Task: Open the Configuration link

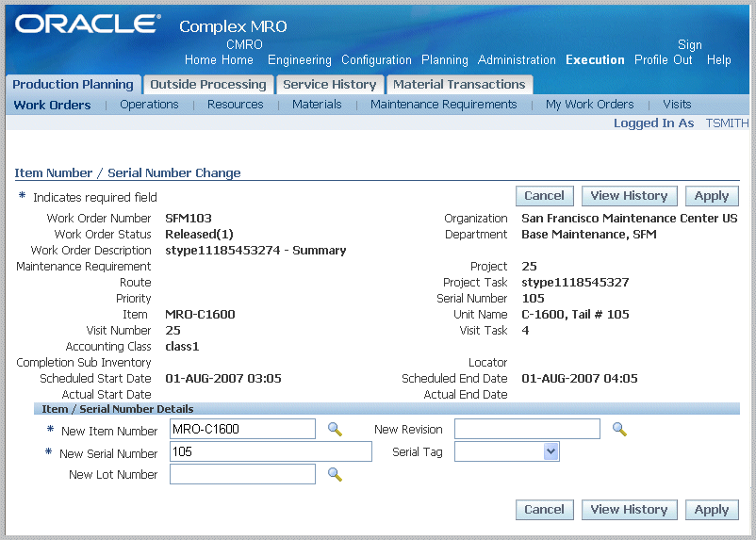Action: 376,59
